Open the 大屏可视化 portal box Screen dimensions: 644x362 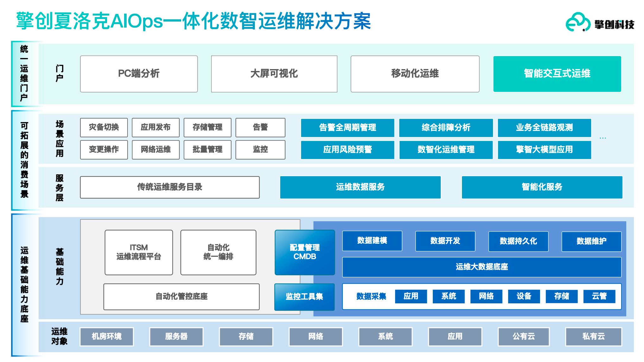click(274, 74)
